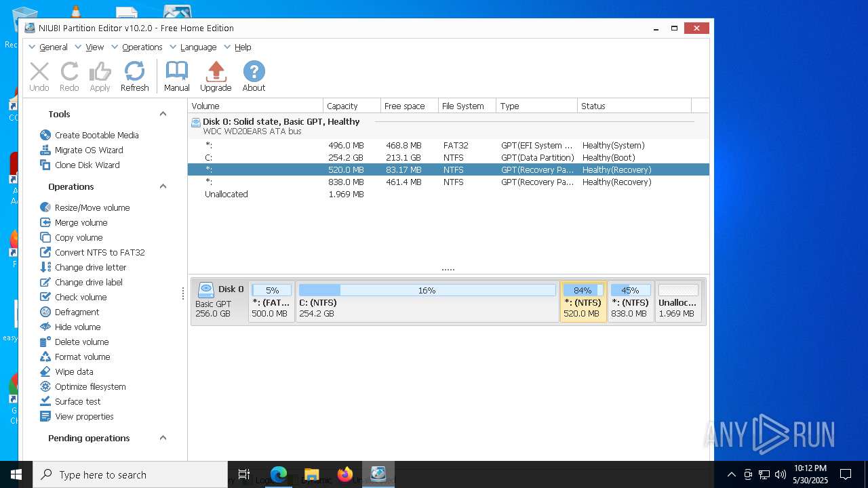The width and height of the screenshot is (868, 488).
Task: Open Firefox from taskbar
Action: (x=345, y=474)
